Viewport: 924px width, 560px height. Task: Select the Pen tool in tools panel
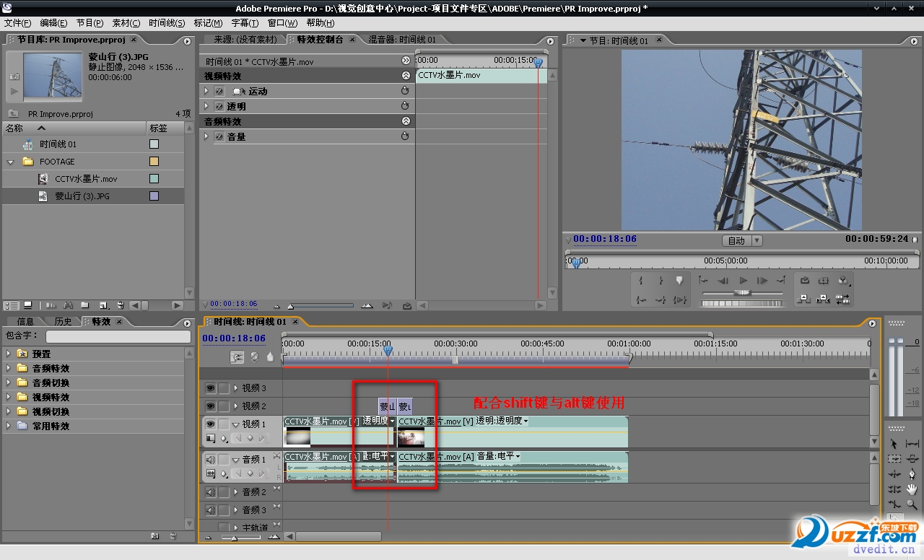coord(912,474)
